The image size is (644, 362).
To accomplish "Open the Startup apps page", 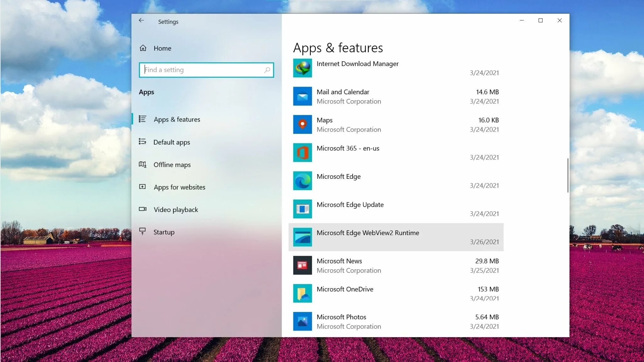I will coord(164,232).
